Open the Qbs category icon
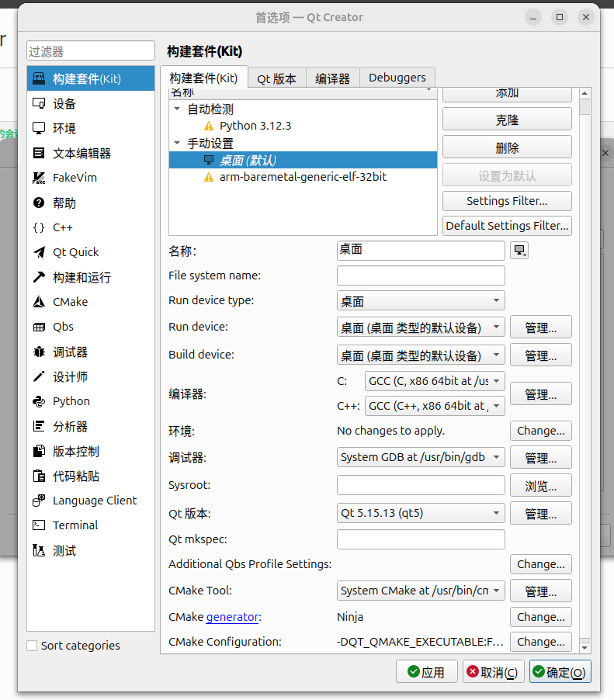Viewport: 614px width, 700px height. click(39, 327)
